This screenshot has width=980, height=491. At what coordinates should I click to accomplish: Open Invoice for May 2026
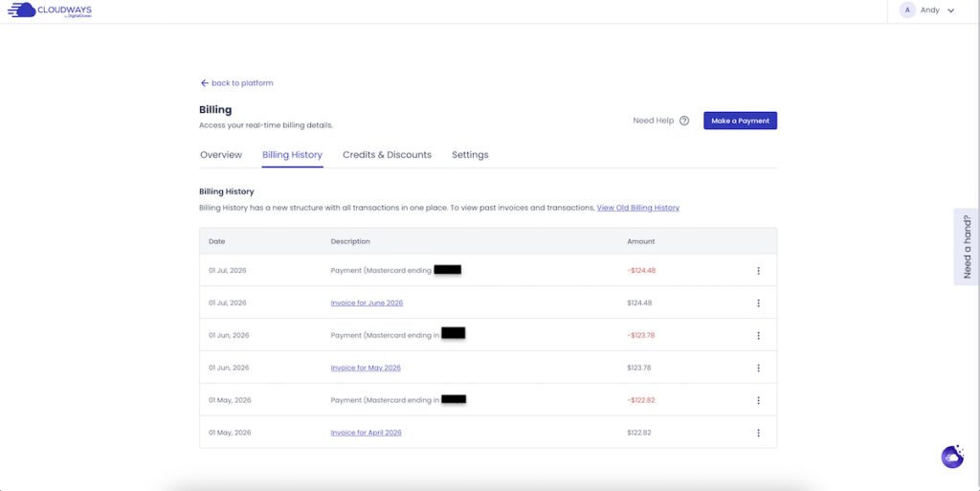366,368
